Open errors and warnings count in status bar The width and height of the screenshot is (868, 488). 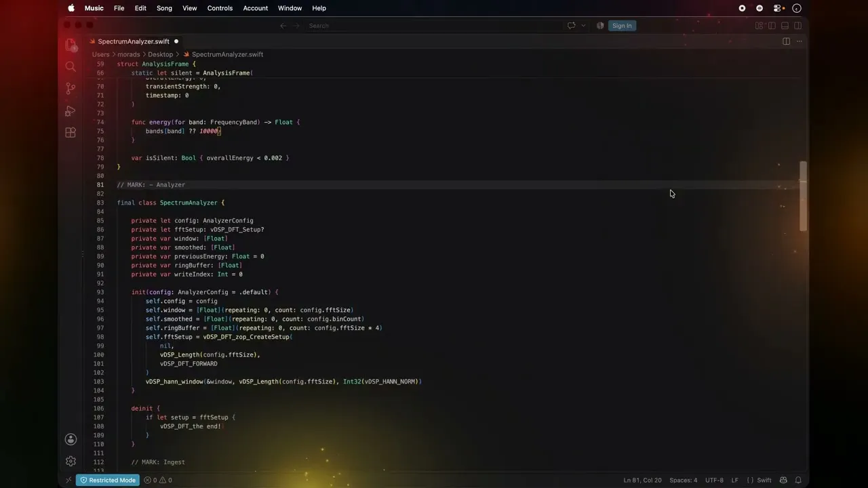click(x=158, y=480)
